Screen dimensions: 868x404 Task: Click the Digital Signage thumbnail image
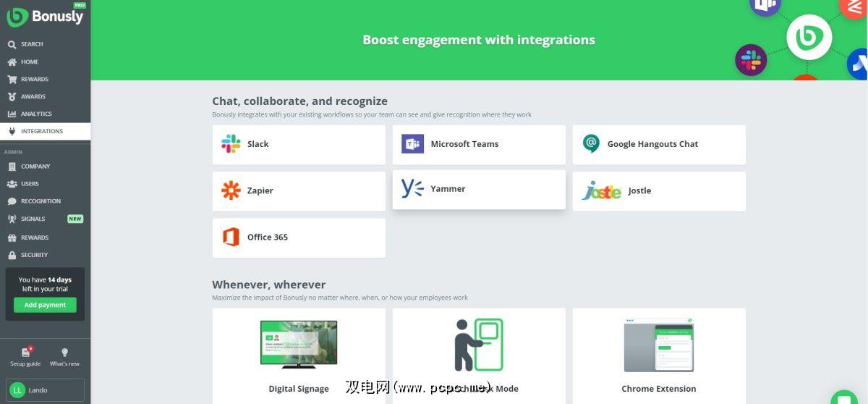pos(299,345)
